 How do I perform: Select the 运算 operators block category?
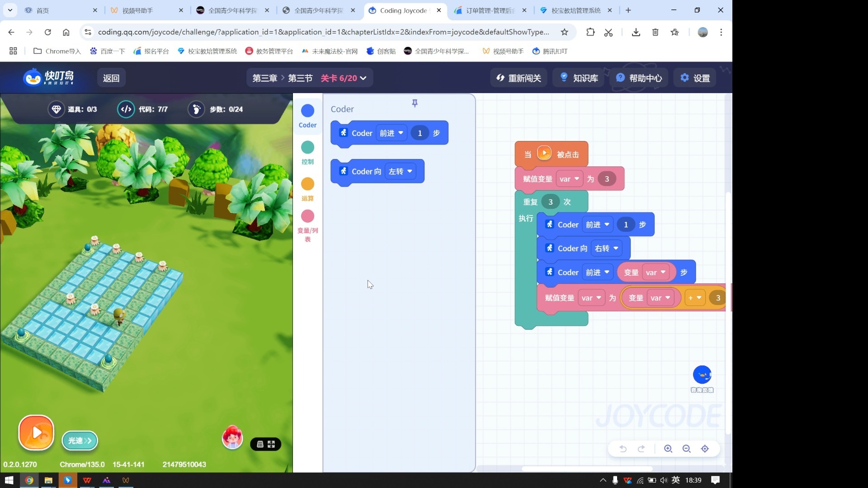(307, 189)
